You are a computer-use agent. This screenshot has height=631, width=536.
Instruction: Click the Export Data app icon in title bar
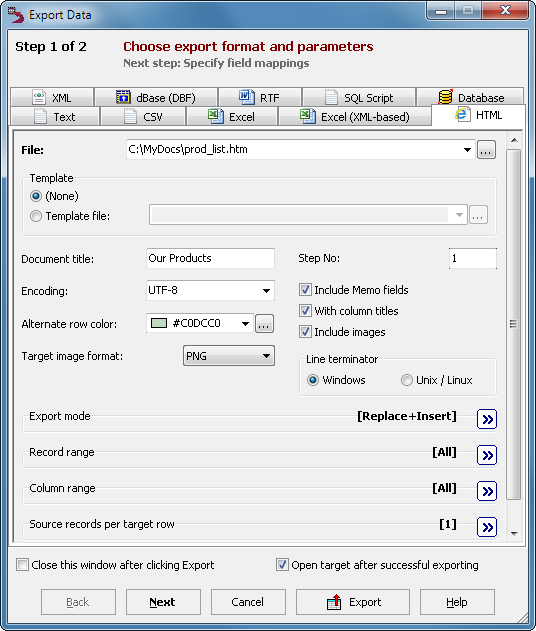16,14
